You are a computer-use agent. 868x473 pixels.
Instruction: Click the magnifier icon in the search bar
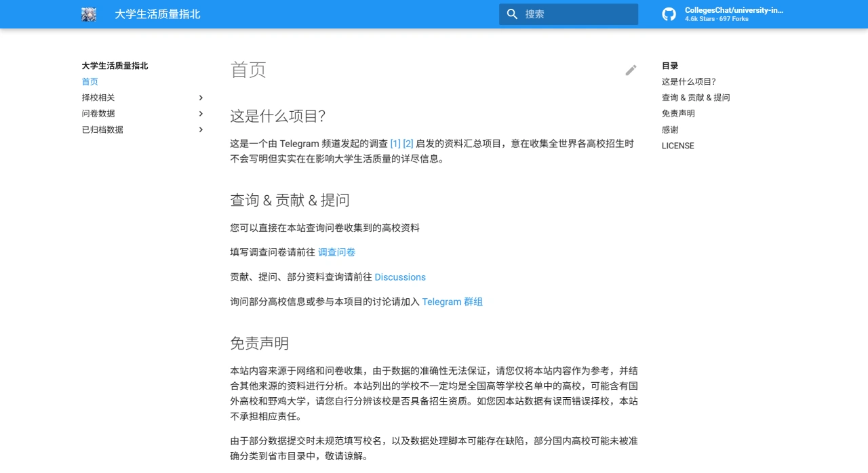513,14
